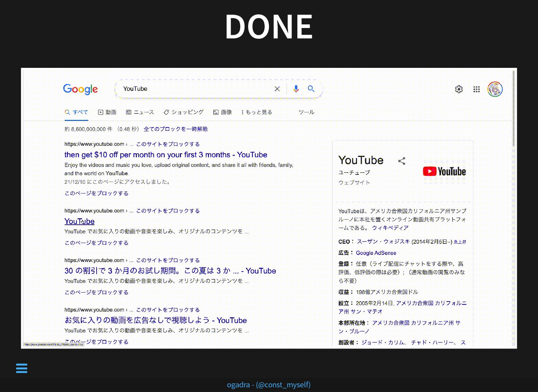Screen dimensions: 538x392
Task: Clear the search box with X icon
Action: click(x=277, y=89)
